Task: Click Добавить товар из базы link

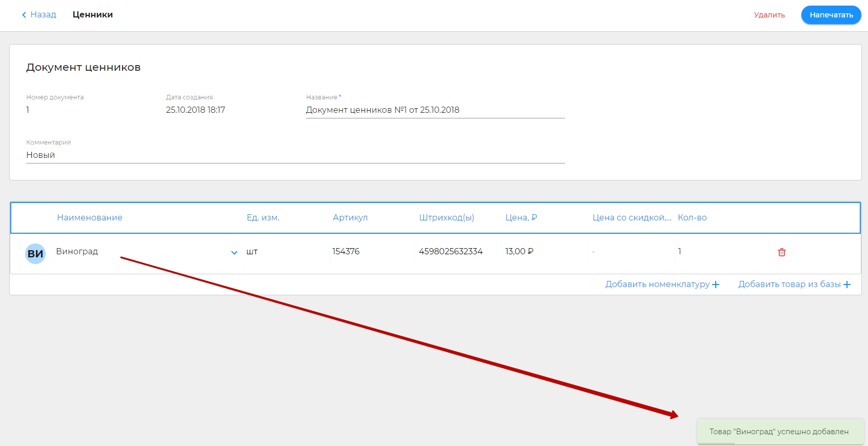Action: coord(790,284)
